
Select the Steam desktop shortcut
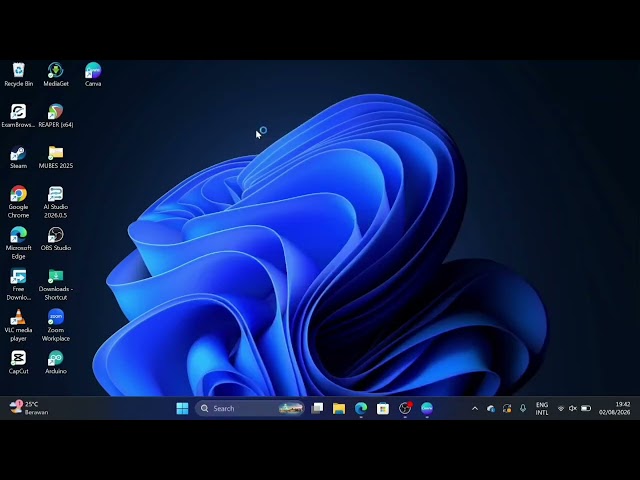click(18, 157)
